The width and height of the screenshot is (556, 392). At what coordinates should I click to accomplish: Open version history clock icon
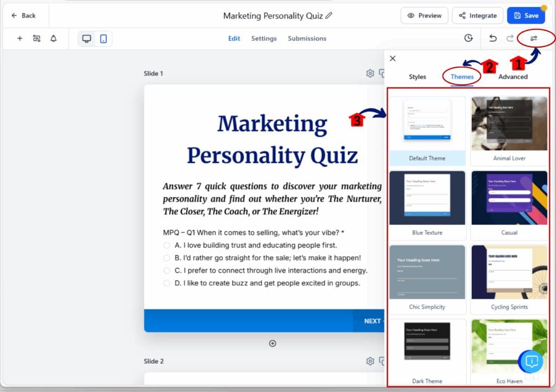coord(468,39)
